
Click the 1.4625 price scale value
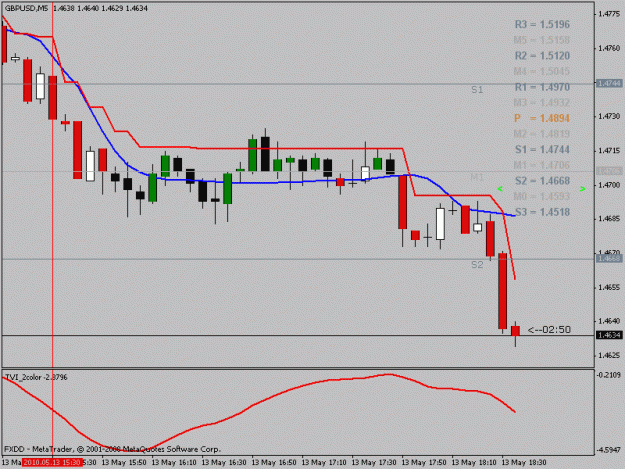609,355
